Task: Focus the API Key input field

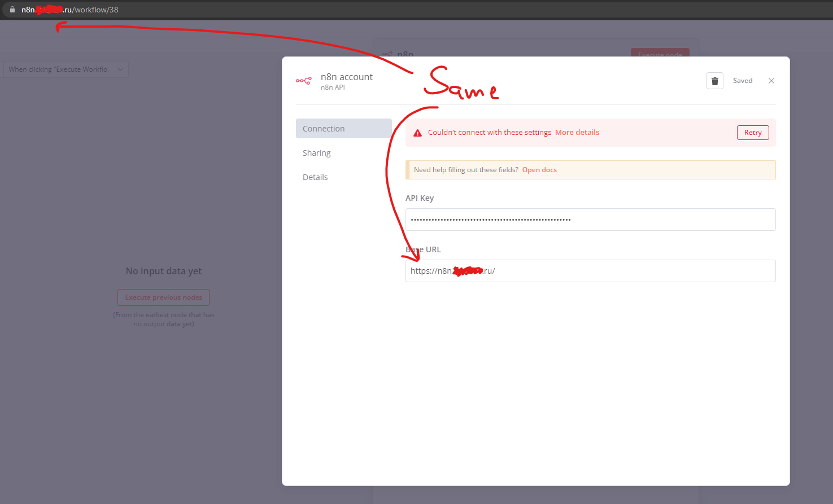Action: (x=591, y=220)
